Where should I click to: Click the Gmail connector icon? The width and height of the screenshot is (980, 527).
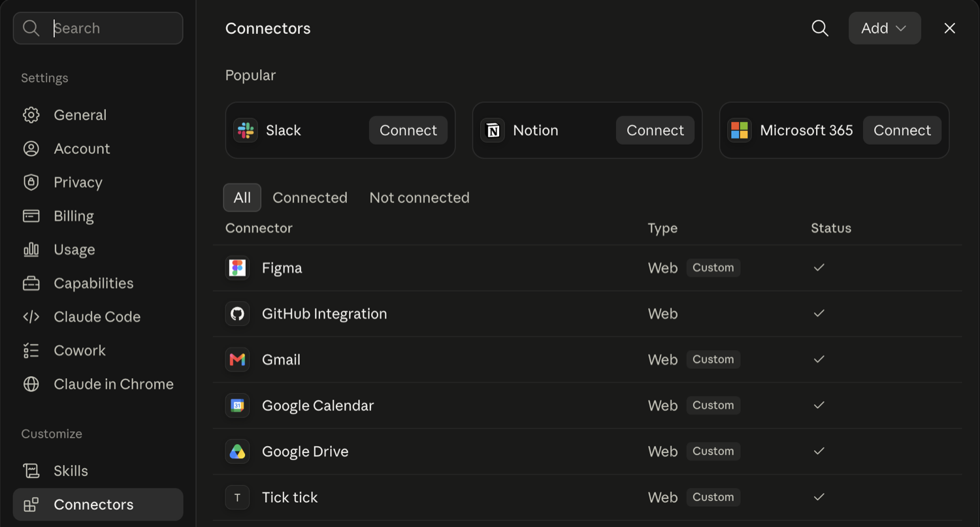coord(237,360)
